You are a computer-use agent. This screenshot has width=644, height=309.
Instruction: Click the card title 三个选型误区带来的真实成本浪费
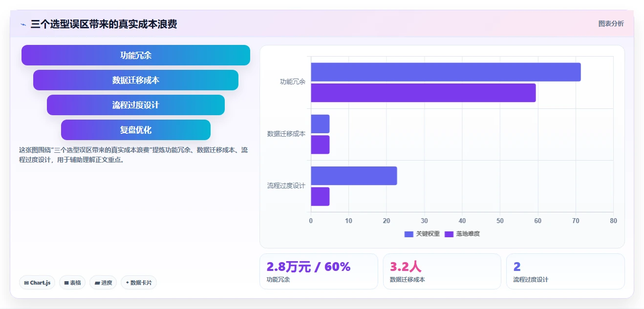coord(104,24)
